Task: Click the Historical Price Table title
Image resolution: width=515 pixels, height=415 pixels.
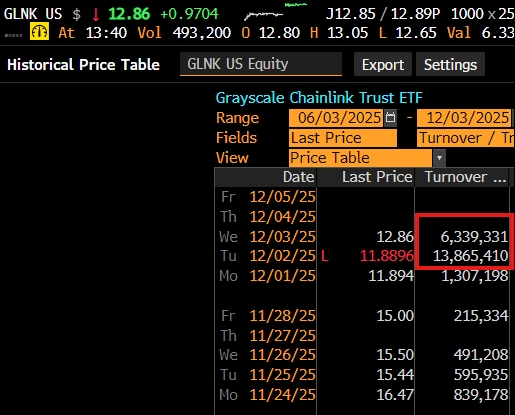Action: (83, 64)
